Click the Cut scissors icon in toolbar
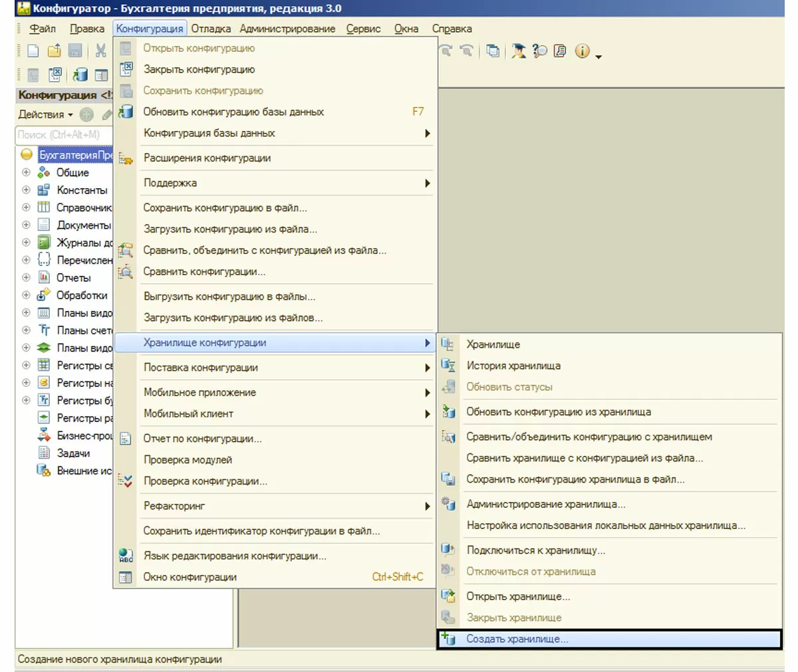 pyautogui.click(x=101, y=51)
